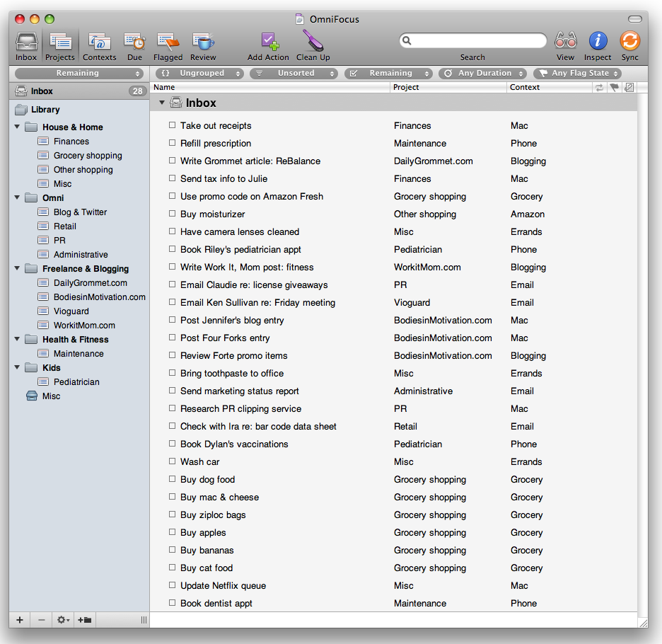Sort by the Project column header
662x644 pixels.
tap(448, 88)
